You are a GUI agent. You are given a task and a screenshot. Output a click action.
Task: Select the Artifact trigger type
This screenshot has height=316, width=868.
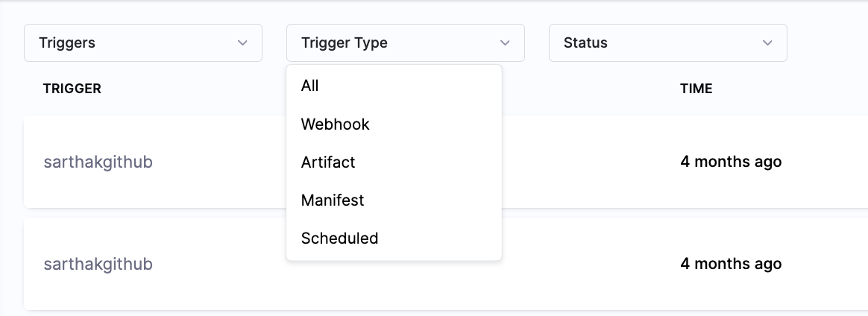tap(328, 162)
